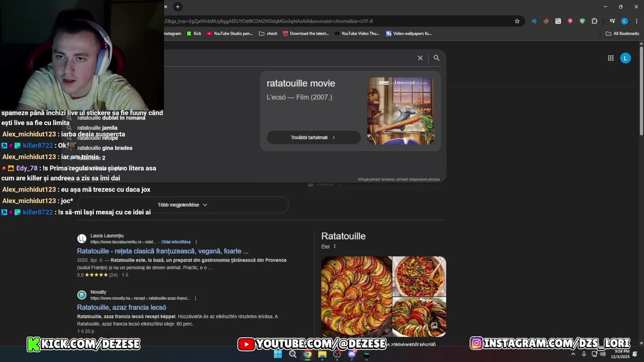Switch to Chrome in the taskbar
This screenshot has width=644, height=362.
(x=307, y=354)
